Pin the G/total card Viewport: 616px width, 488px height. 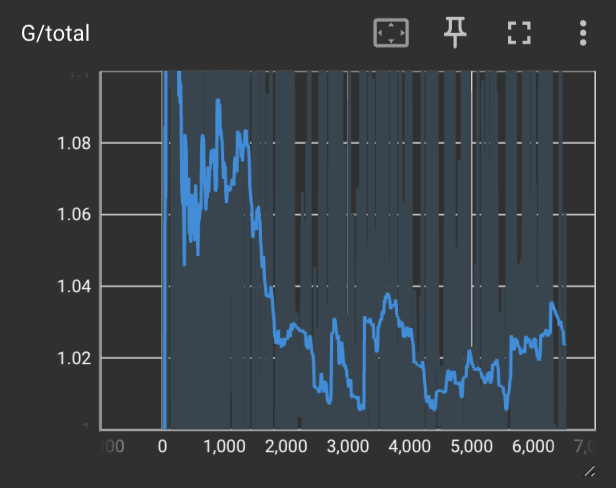tap(455, 33)
